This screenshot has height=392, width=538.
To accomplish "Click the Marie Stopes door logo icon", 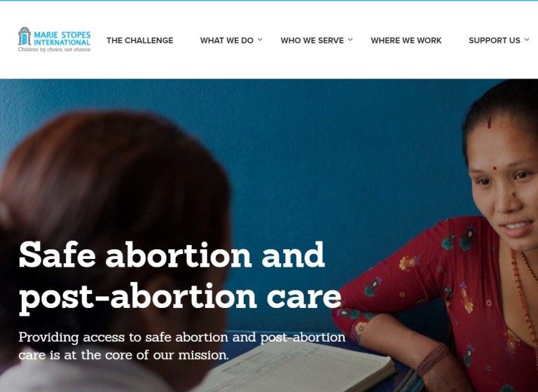I will (25, 36).
